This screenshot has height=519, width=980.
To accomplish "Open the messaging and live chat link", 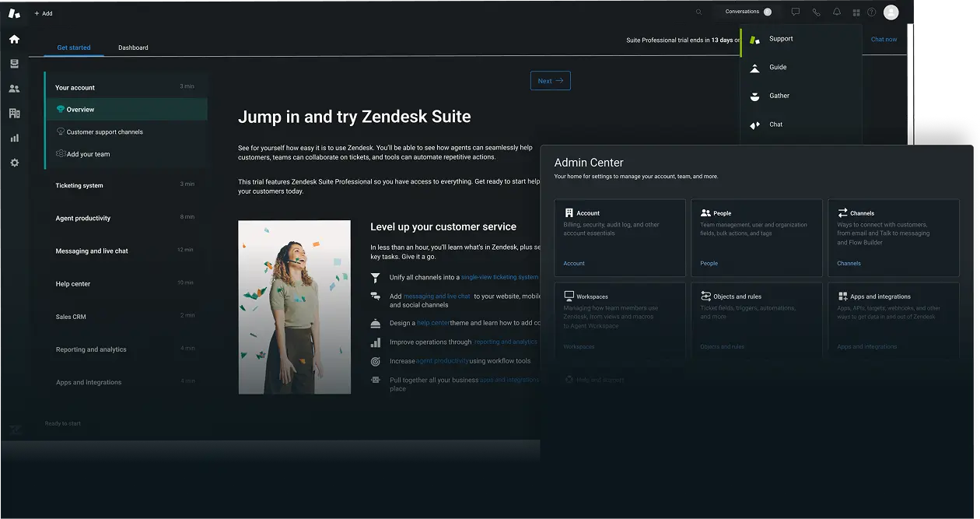I will point(437,296).
